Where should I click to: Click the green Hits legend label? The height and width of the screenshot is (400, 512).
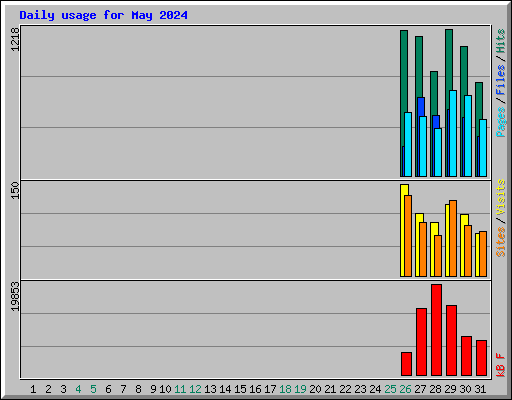(x=501, y=41)
